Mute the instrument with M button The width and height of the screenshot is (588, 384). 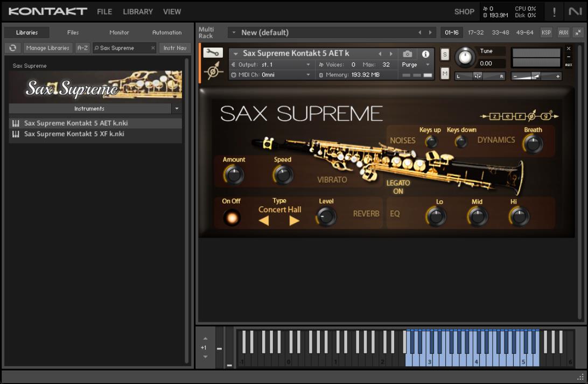tap(445, 74)
